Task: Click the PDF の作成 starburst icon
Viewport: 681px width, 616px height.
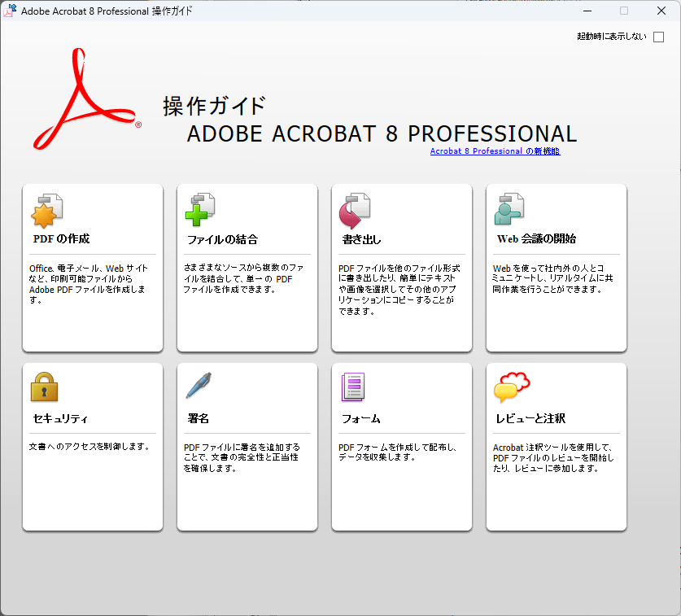Action: coord(47,211)
